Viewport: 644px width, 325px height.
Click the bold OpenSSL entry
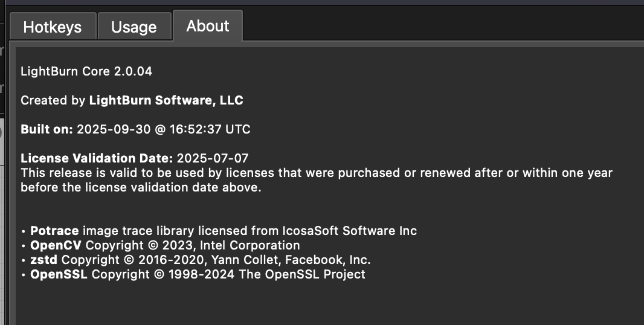(59, 274)
